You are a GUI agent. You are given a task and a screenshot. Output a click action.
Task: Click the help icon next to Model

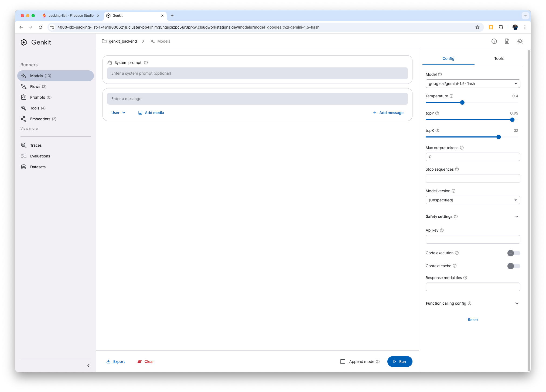click(x=440, y=74)
